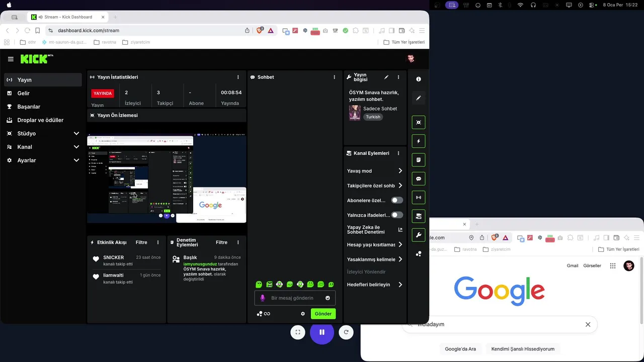Click the fullscreen capture round button
Screen dimensions: 644x362
click(x=298, y=332)
